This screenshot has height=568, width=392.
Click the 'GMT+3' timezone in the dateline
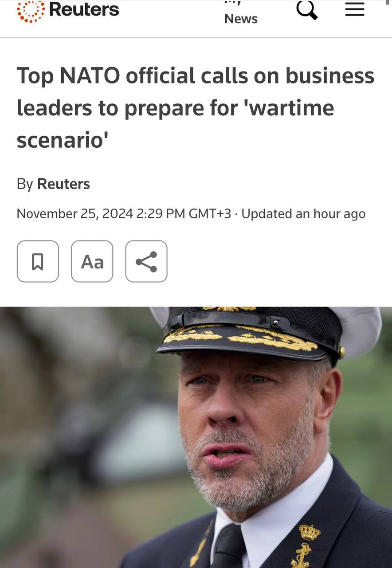[x=210, y=213]
